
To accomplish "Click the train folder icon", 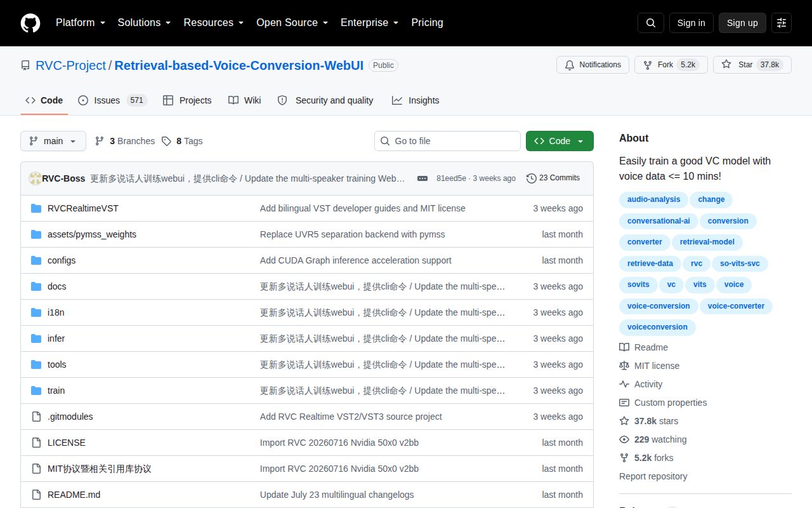I will point(36,391).
